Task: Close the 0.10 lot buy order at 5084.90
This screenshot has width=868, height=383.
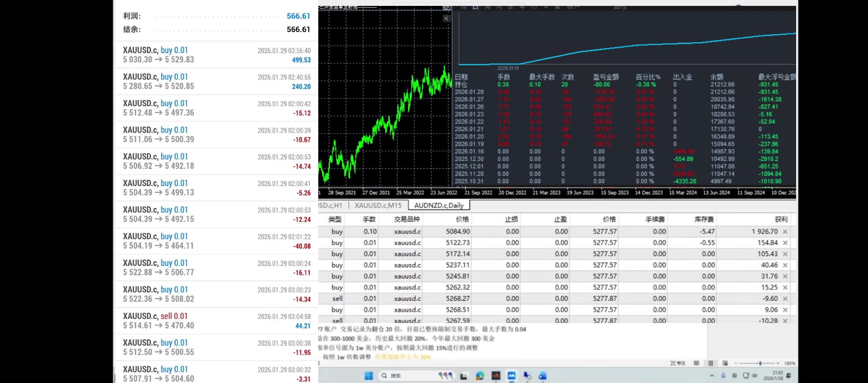Action: pos(785,232)
